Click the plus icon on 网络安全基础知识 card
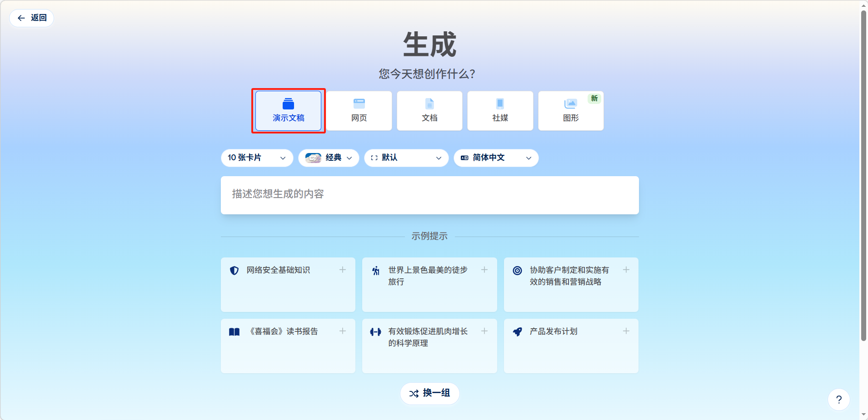Viewport: 868px width, 420px height. coord(343,270)
